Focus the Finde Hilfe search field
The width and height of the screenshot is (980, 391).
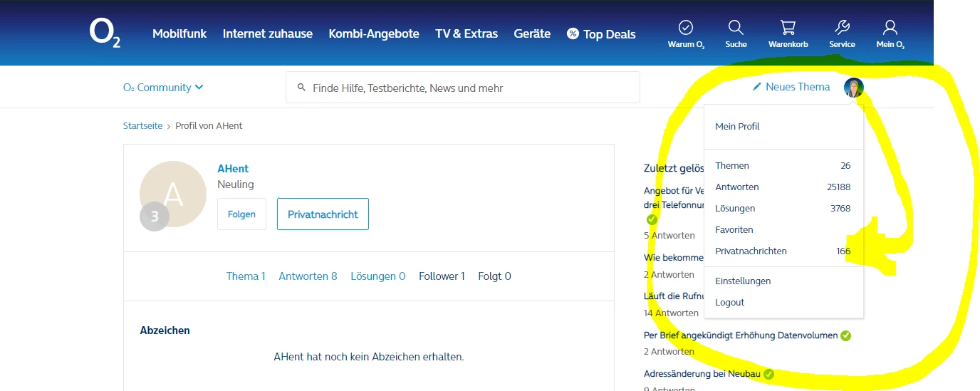pyautogui.click(x=463, y=88)
